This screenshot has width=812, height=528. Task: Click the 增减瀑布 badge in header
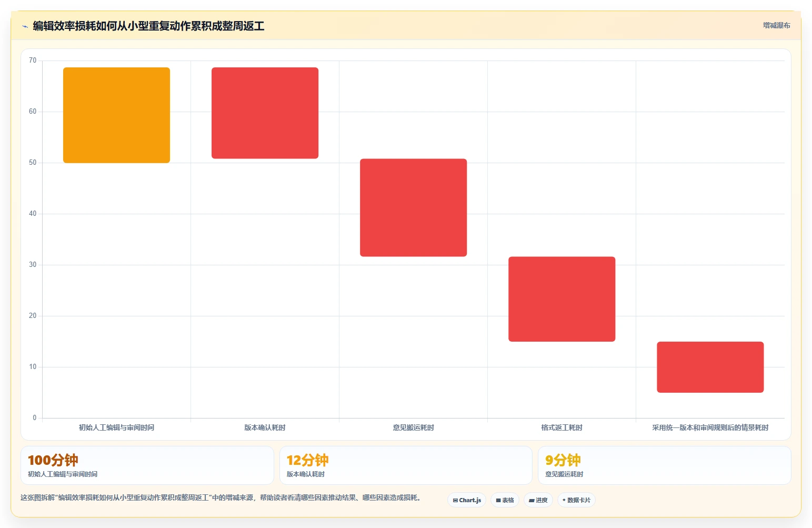[x=776, y=25]
